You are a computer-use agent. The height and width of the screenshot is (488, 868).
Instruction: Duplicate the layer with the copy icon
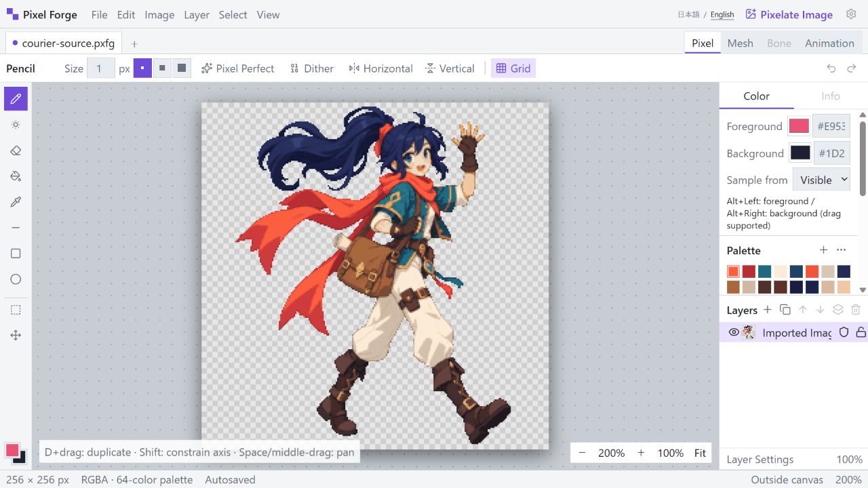coord(785,310)
